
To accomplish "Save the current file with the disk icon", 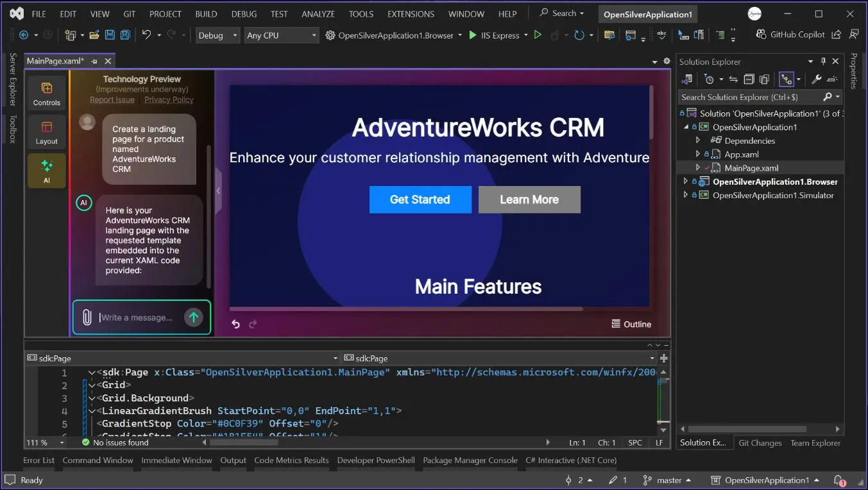I will pyautogui.click(x=110, y=35).
